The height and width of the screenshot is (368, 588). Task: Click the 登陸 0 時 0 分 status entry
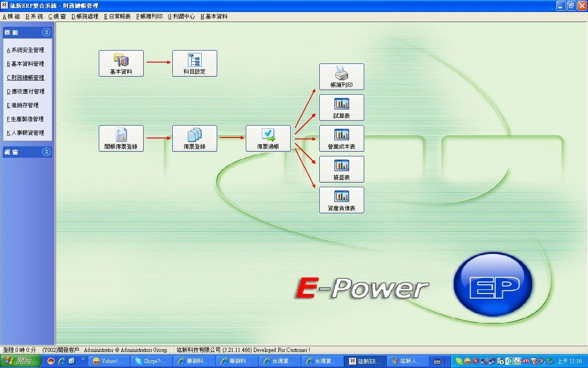(x=19, y=350)
